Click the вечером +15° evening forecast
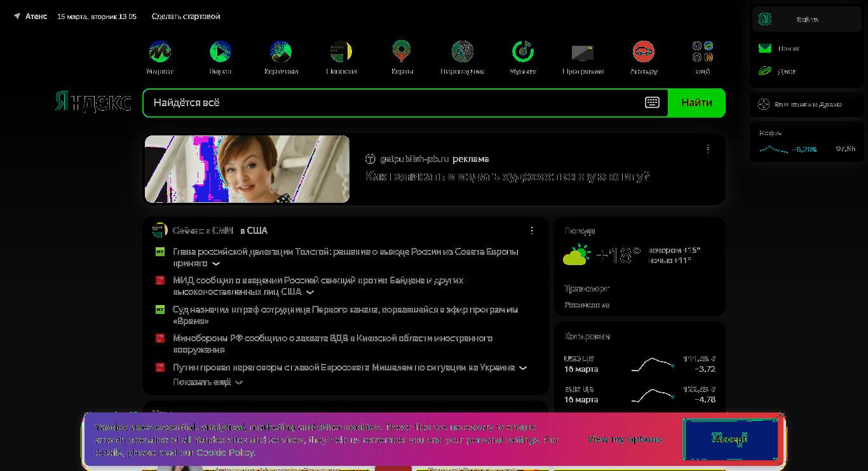The image size is (868, 471). coord(674,250)
